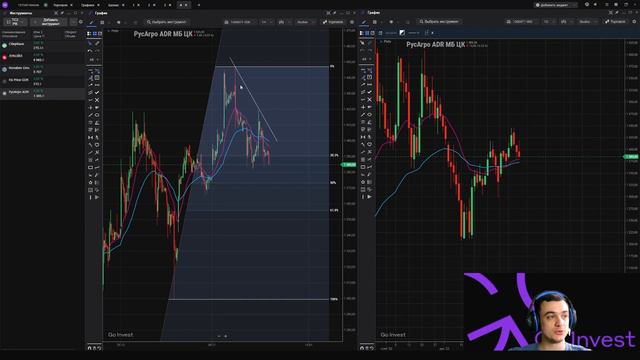The width and height of the screenshot is (640, 360).
Task: Click the Добавить инструмент button
Action: click(x=49, y=22)
